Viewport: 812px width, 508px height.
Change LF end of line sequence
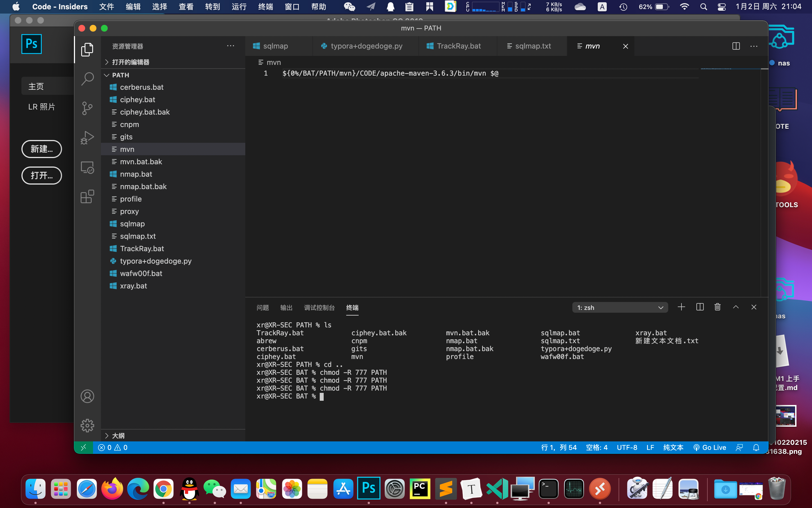650,448
